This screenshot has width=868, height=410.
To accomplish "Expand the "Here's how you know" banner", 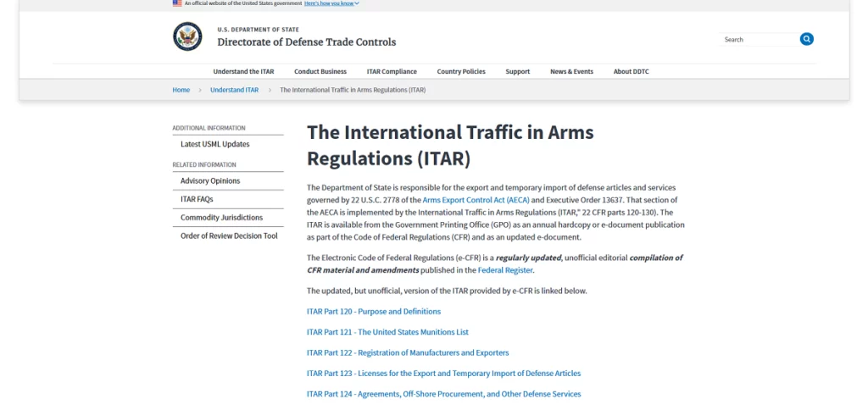I will pyautogui.click(x=331, y=3).
